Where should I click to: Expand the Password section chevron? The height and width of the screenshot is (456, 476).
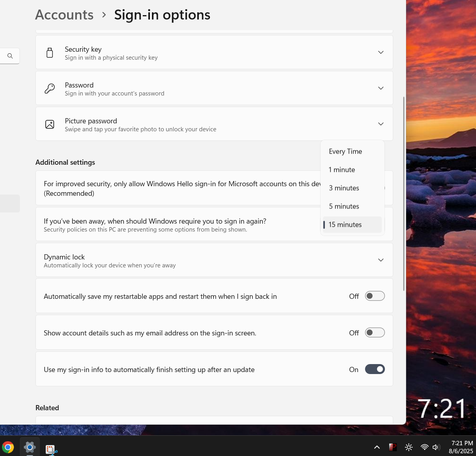click(x=381, y=88)
